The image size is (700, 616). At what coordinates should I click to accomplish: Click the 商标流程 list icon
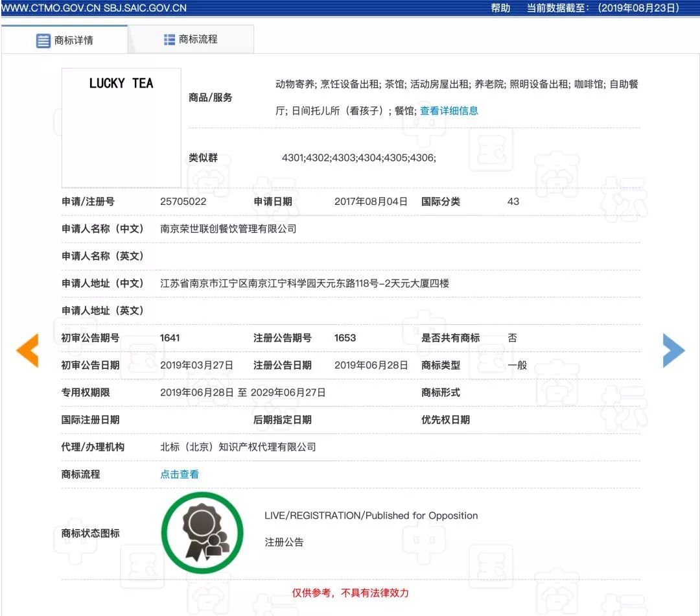point(169,40)
